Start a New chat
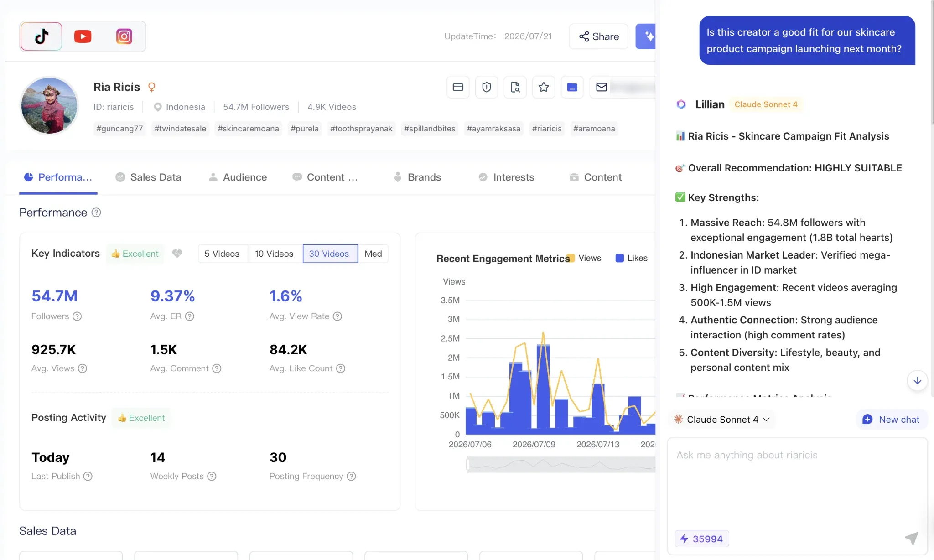This screenshot has height=560, width=934. click(892, 420)
